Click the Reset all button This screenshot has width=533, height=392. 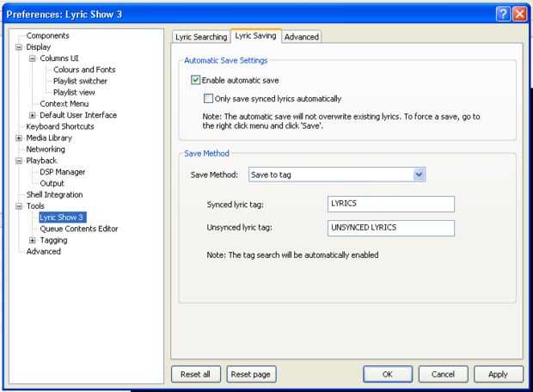[x=196, y=374]
